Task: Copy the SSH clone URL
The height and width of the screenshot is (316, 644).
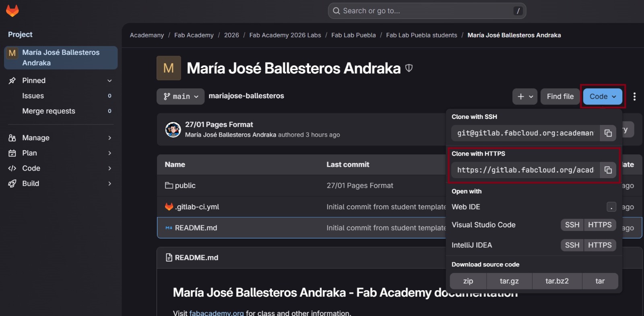Action: tap(608, 133)
